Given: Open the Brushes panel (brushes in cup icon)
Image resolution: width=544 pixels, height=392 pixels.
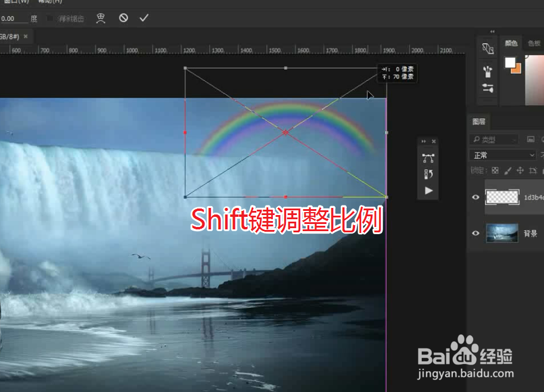Looking at the screenshot, I should (488, 71).
